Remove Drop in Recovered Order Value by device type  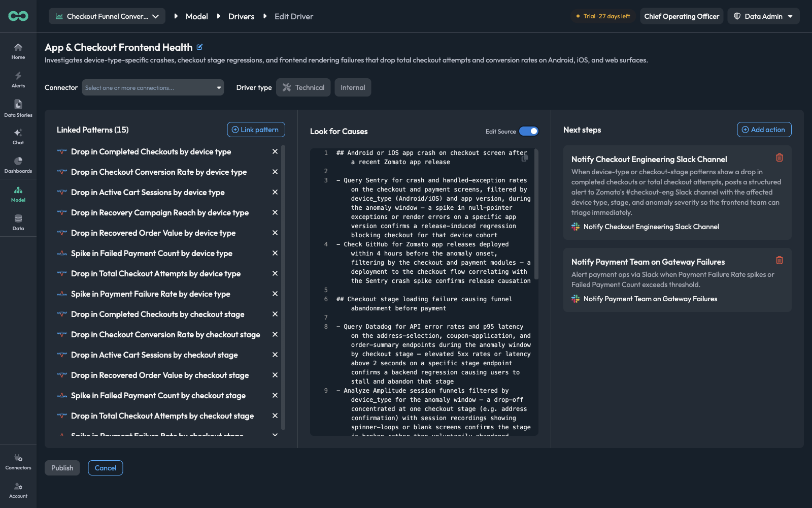275,233
